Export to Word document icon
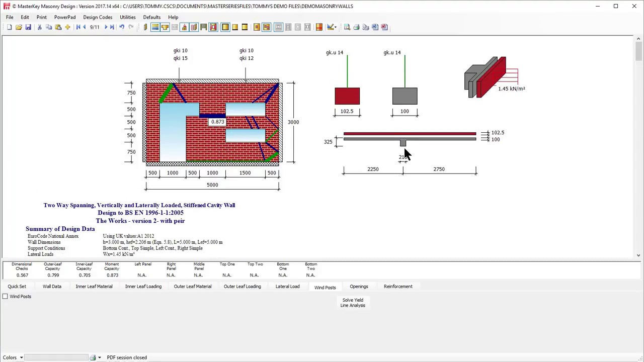The image size is (644, 362). (x=375, y=27)
